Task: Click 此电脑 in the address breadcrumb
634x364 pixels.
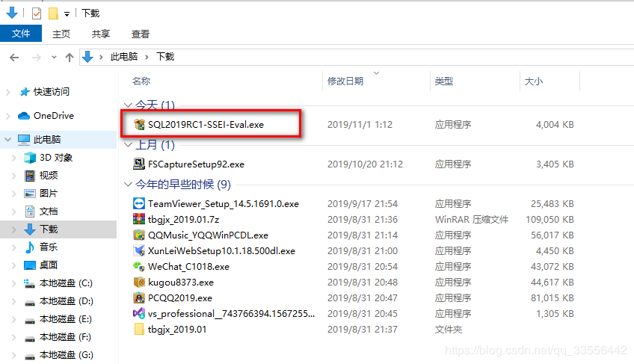Action: [x=123, y=57]
